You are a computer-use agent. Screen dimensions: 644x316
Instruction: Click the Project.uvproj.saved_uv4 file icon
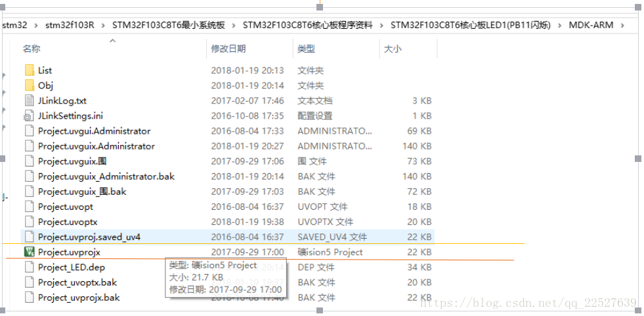29,237
